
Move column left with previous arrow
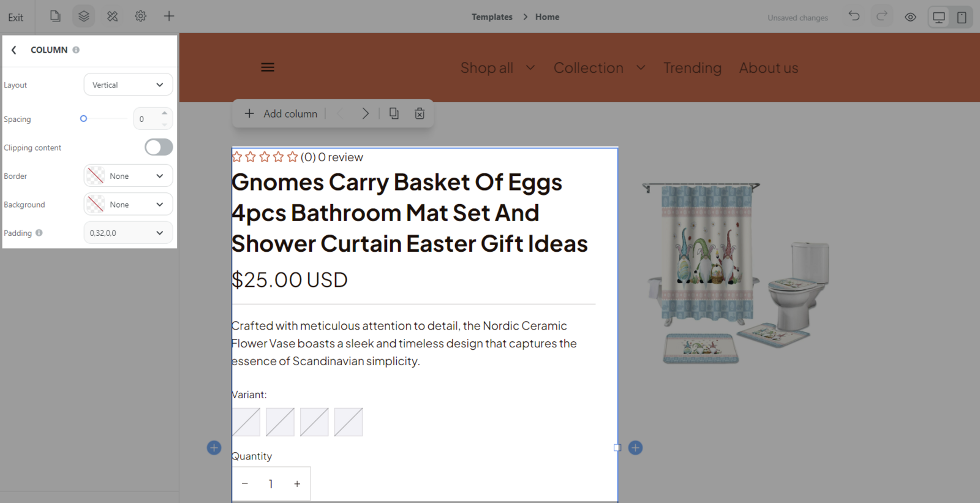[x=341, y=113]
